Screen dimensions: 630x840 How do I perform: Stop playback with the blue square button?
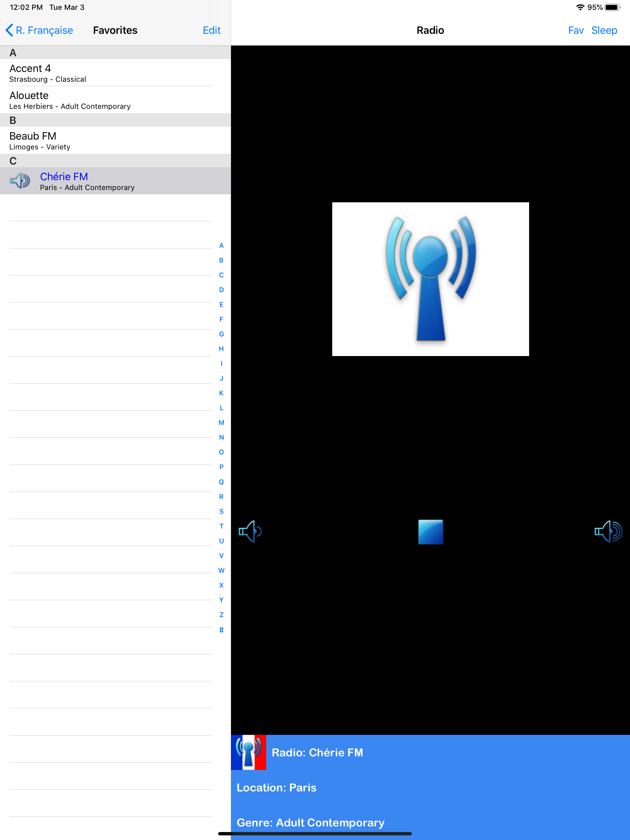click(x=431, y=532)
